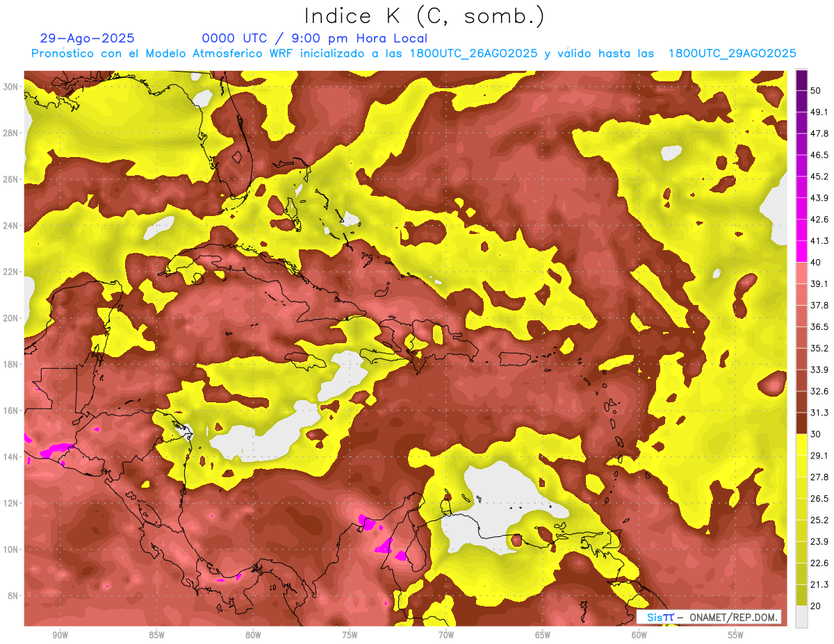Viewport: 834px width, 644px height.
Task: Click the colorbar value "47.8"
Action: [819, 133]
